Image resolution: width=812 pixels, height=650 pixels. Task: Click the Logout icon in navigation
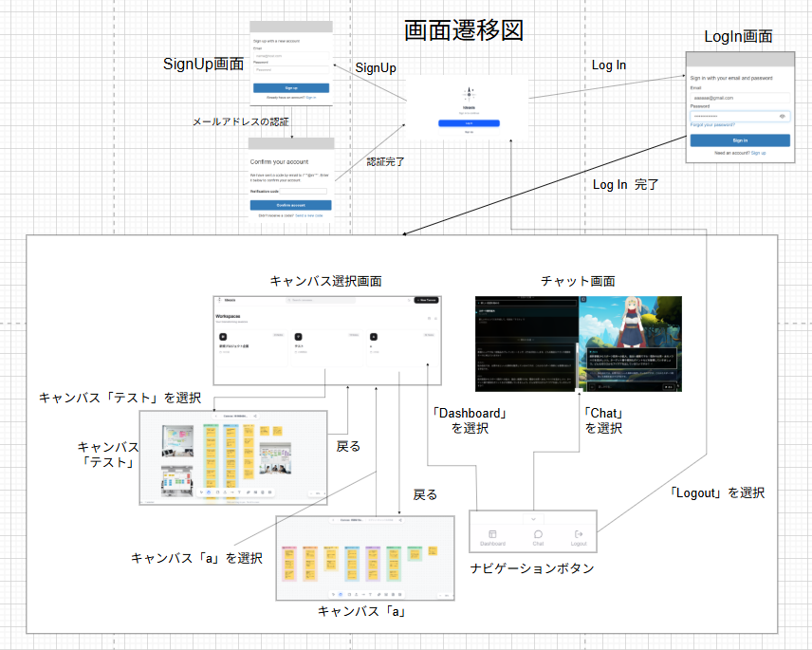coord(579,535)
